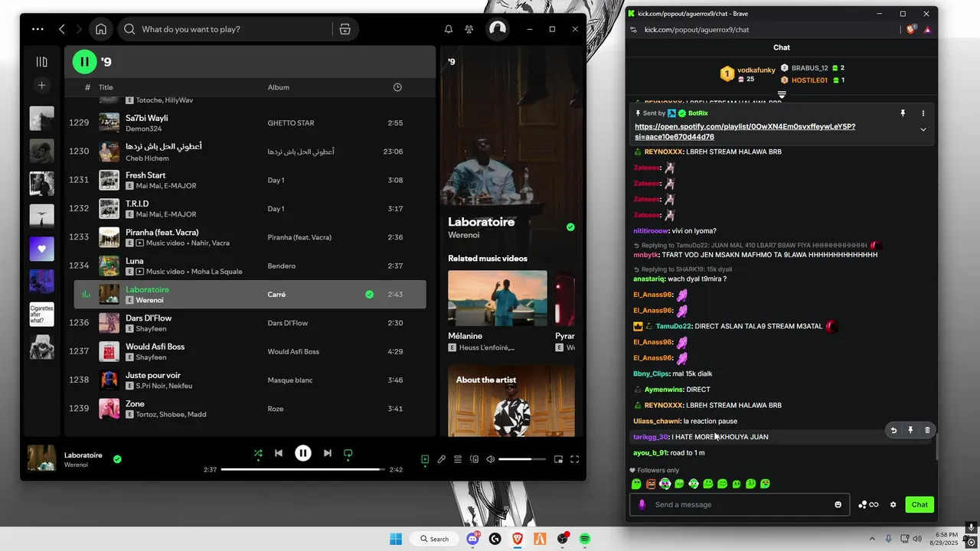Open What's New notifications bell

point(449,29)
